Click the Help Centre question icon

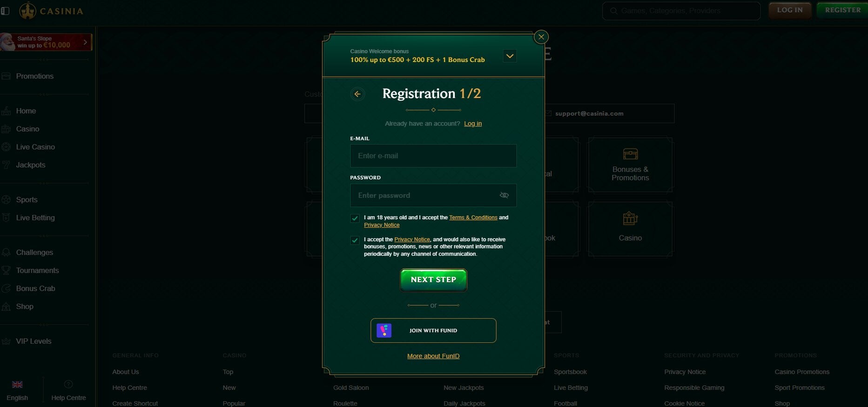[68, 384]
